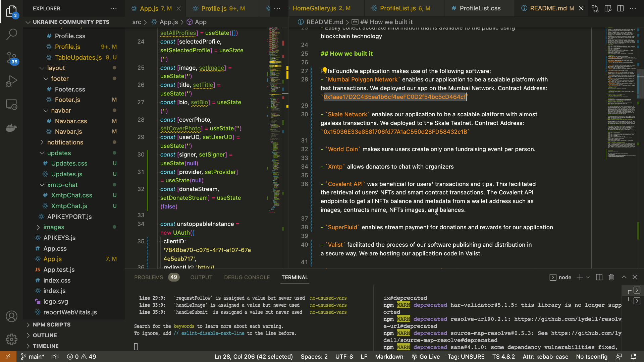Synchronize changes cloud icon in status bar
Screen dimensions: 644x362
click(56, 357)
